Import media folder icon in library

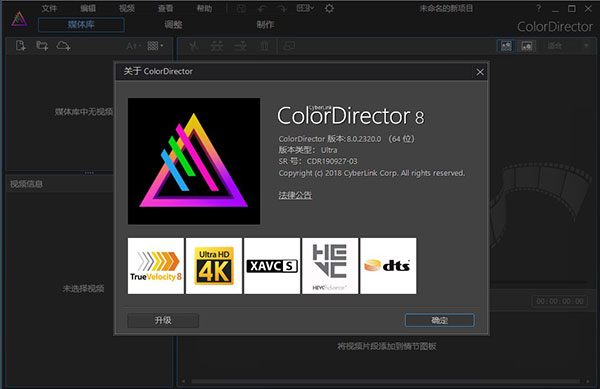[42, 46]
